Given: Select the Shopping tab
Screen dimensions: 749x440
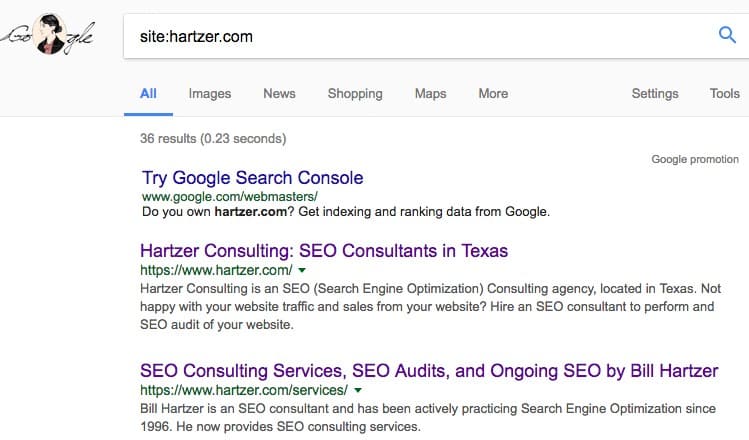Looking at the screenshot, I should click(355, 94).
